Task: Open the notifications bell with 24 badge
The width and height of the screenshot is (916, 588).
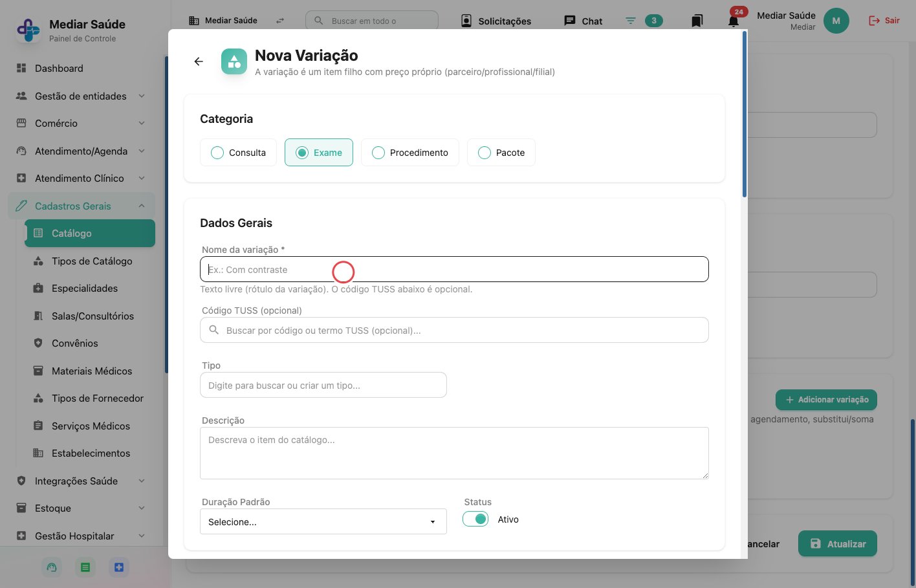Action: pyautogui.click(x=734, y=21)
